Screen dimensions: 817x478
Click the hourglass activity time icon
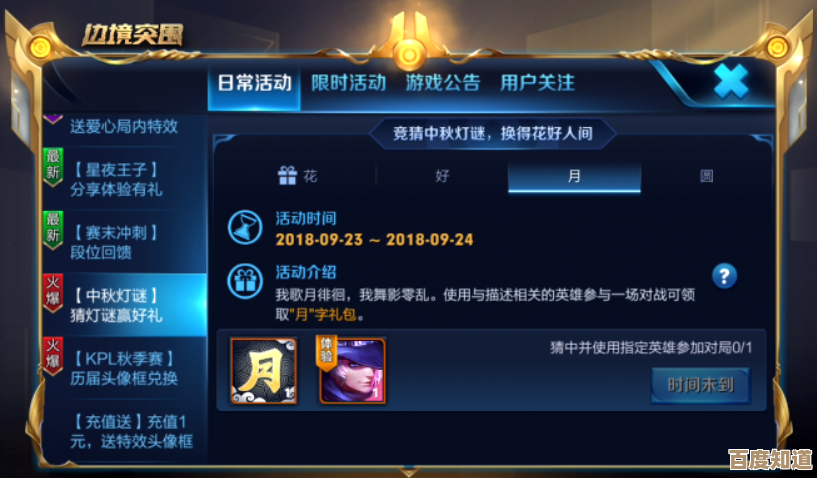click(245, 227)
